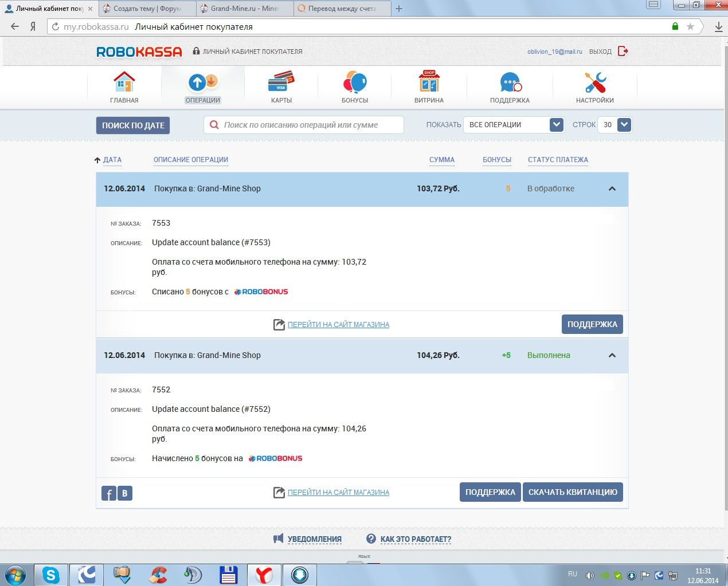Open the Карты cards section
This screenshot has width=728, height=586.
[281, 87]
